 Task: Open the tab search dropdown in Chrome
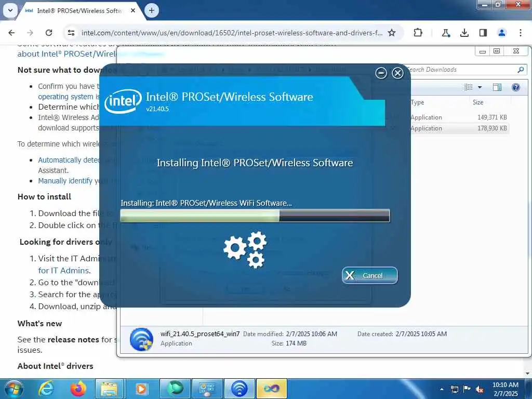10,10
